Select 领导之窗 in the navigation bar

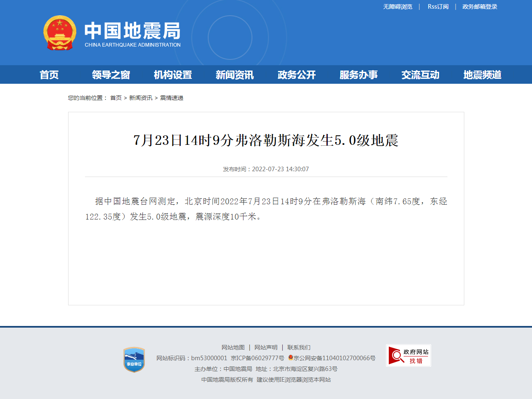pos(110,75)
